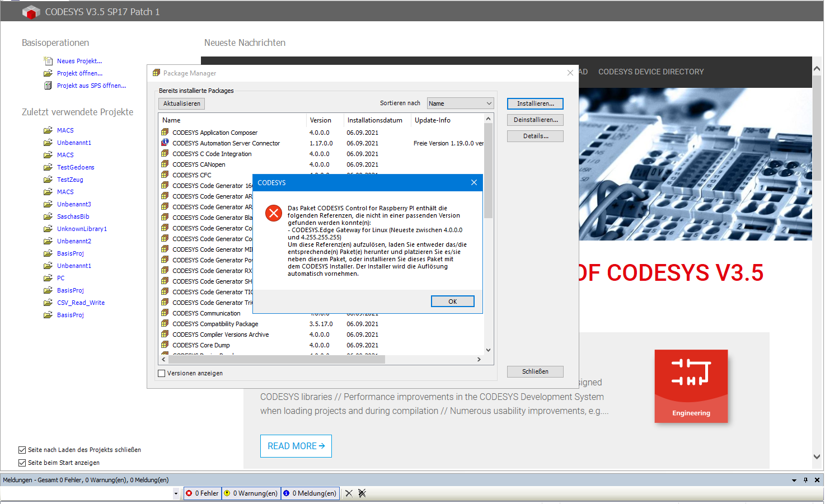Click the Projekt öffnen folder icon
Image resolution: width=825 pixels, height=504 pixels.
48,73
